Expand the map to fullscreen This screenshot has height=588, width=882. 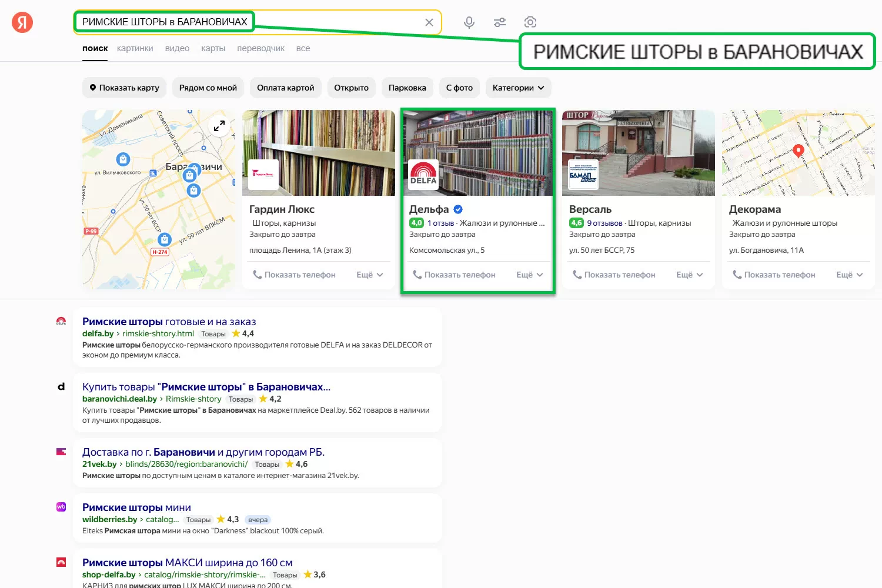coord(219,126)
